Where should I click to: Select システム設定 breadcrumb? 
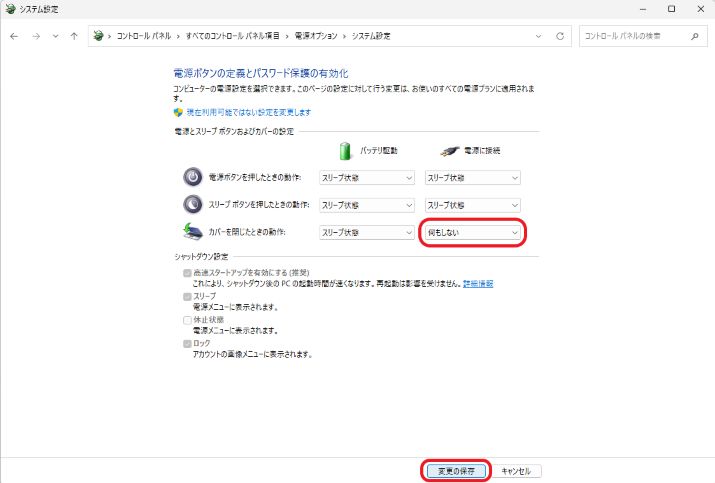[x=371, y=36]
